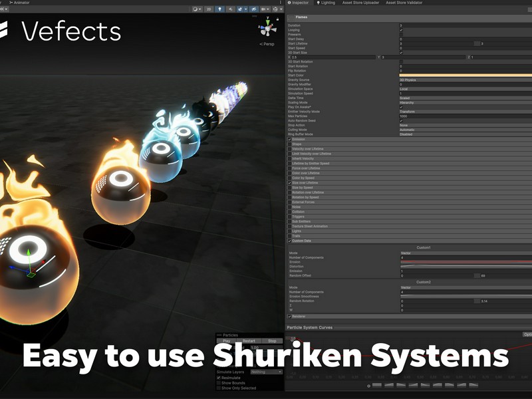Screen dimensions: 532x399
Task: Open the Gravity Source dropdown
Action: [465, 80]
